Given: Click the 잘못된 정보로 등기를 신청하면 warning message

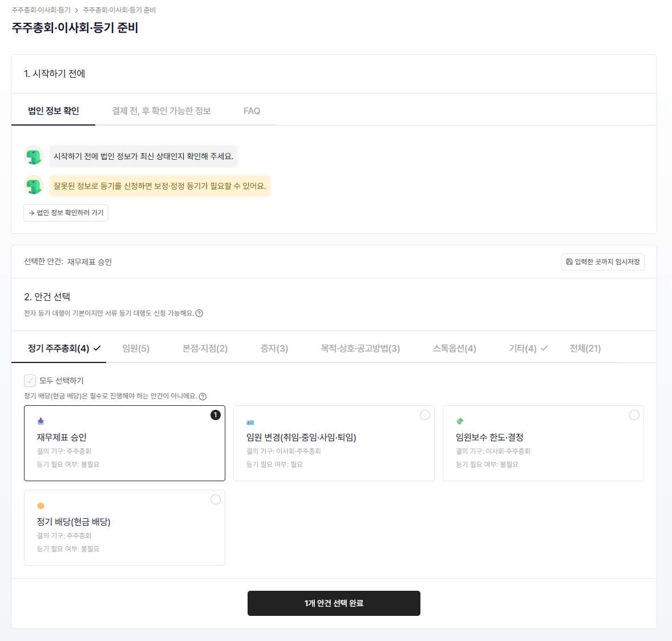Looking at the screenshot, I should pos(160,186).
